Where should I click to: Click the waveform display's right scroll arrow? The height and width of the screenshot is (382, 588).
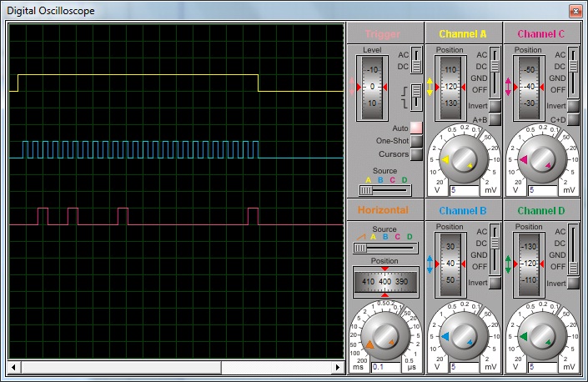pos(339,367)
